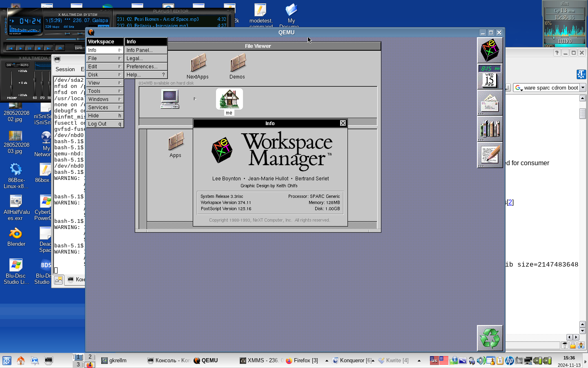Choose Preferences... from the Info menu
The width and height of the screenshot is (588, 368).
[x=146, y=67]
